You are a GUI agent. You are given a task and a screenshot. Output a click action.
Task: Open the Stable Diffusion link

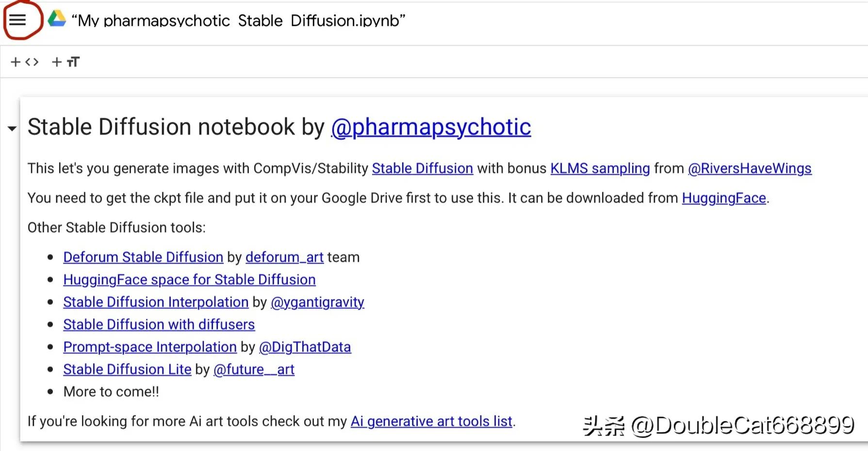pos(422,168)
